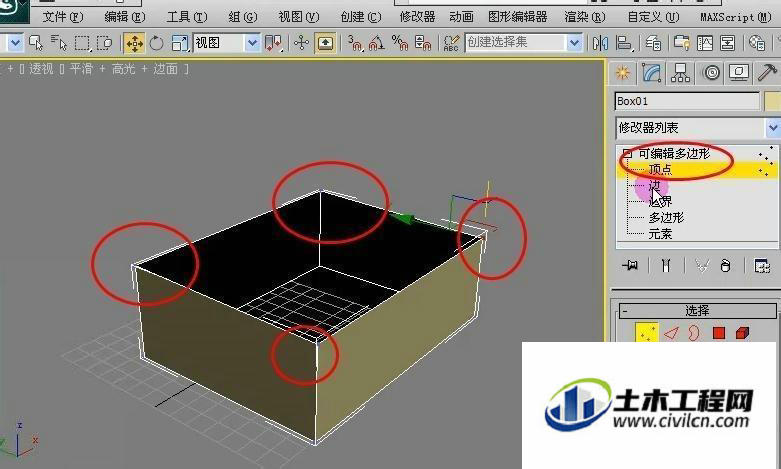Click the Use Pivot Point Center icon

tap(274, 43)
